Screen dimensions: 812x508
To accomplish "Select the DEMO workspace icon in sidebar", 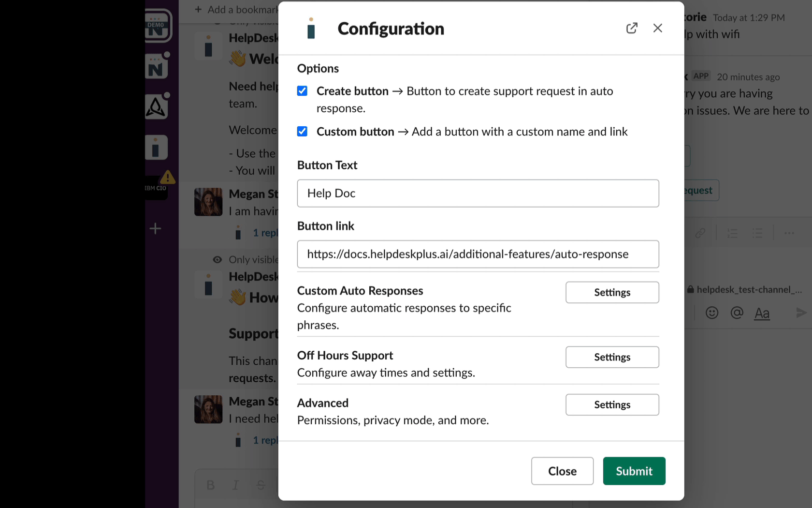I will click(158, 26).
